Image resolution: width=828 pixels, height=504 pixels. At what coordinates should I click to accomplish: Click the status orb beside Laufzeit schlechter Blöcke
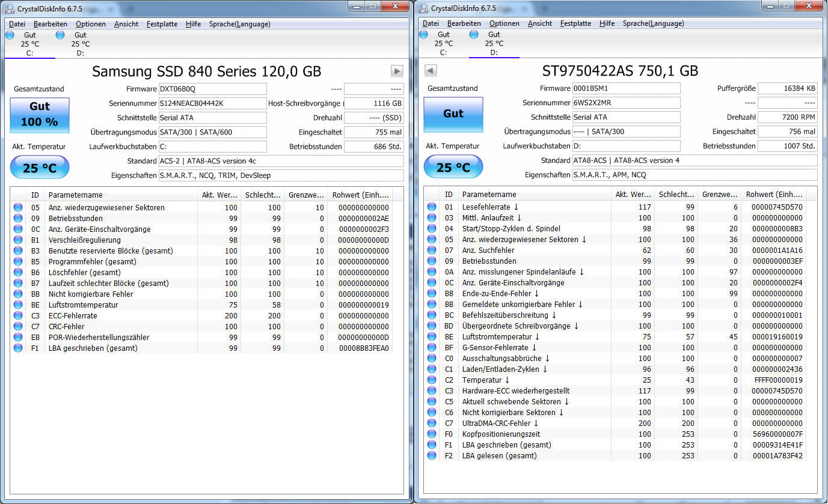[x=18, y=284]
